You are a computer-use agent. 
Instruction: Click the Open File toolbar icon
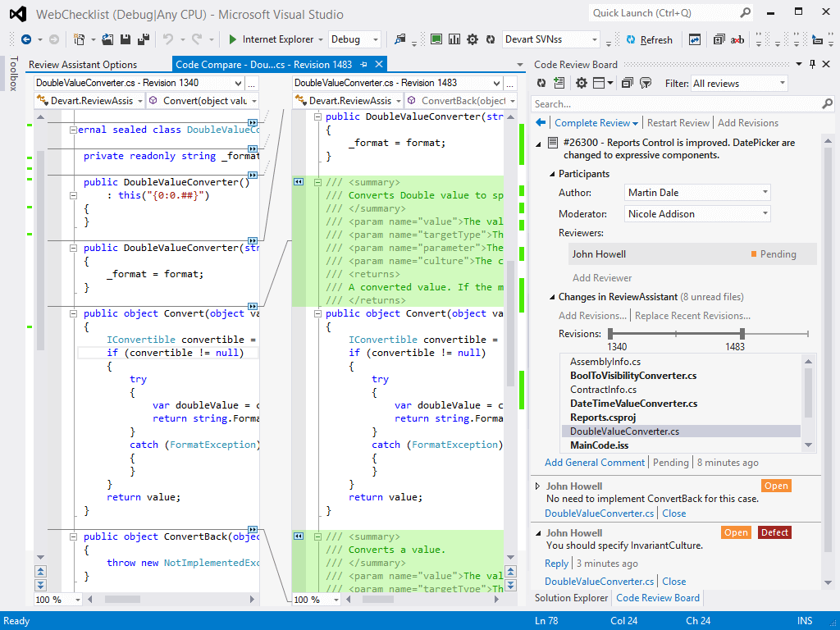click(x=107, y=39)
